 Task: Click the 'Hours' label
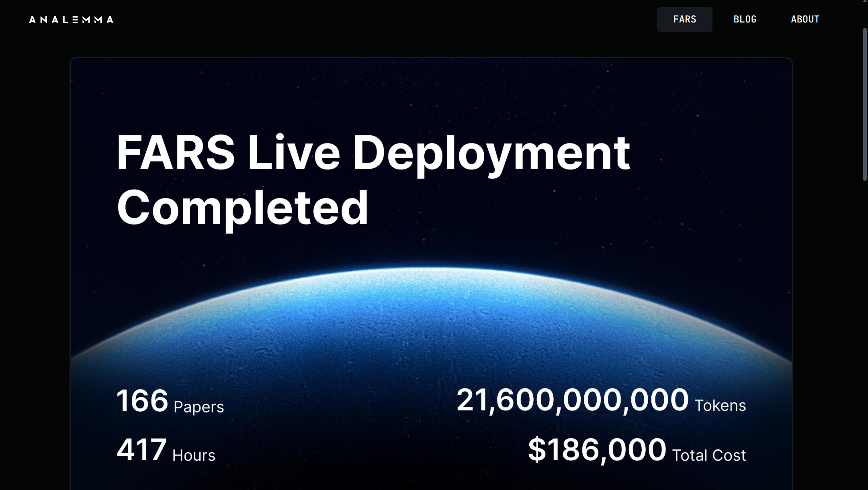point(194,455)
